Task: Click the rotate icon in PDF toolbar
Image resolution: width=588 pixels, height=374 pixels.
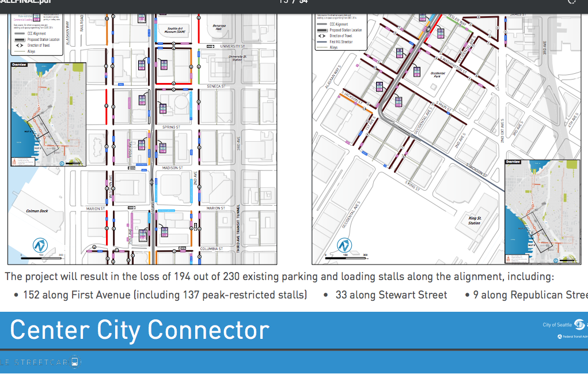Action: [572, 2]
